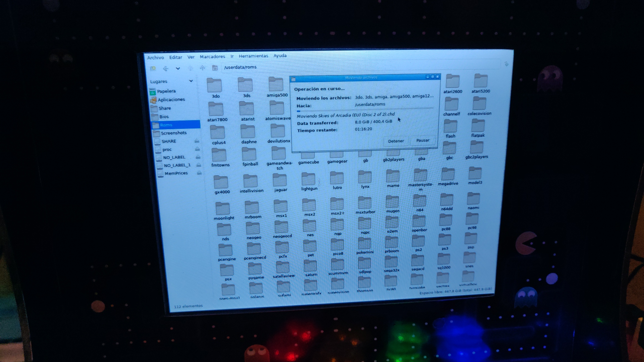644x362 pixels.
Task: Click the home folder toolbar icon
Action: pyautogui.click(x=215, y=68)
